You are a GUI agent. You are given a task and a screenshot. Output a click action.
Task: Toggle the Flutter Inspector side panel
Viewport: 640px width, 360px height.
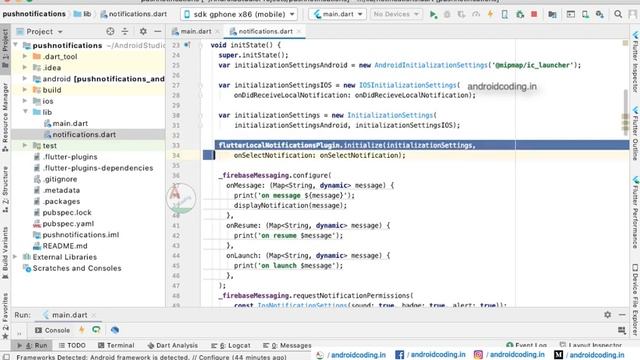635,62
